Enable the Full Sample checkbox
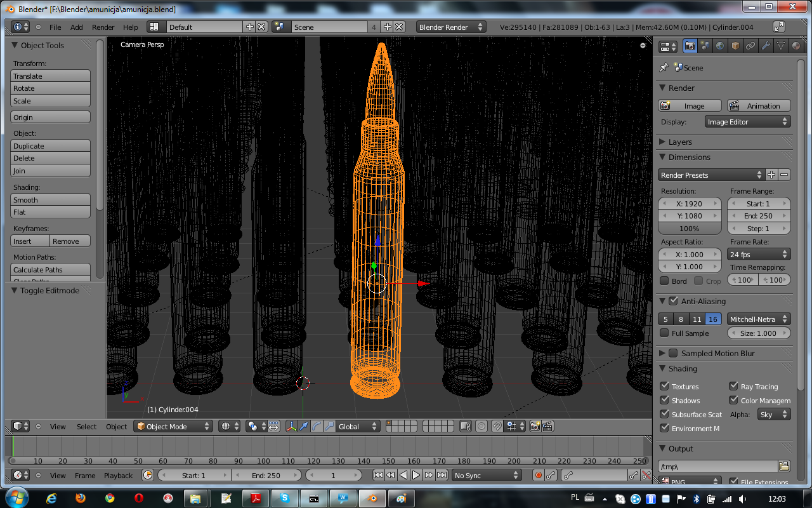 pyautogui.click(x=664, y=333)
